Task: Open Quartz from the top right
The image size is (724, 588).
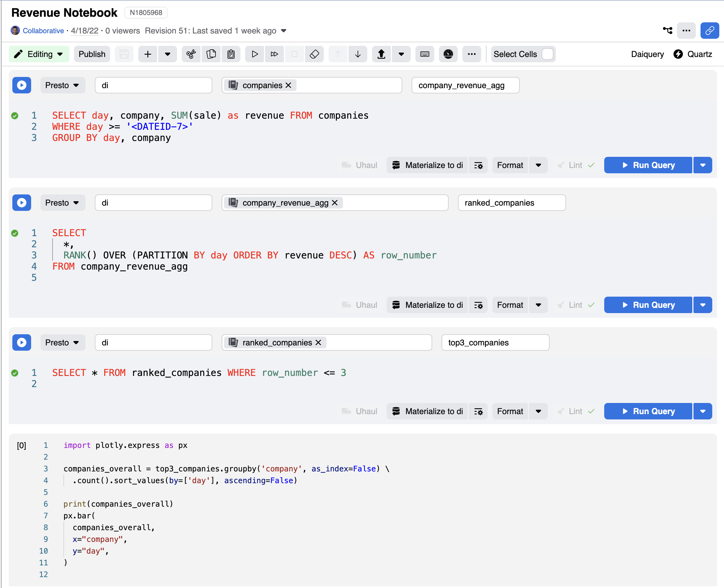Action: pyautogui.click(x=700, y=54)
